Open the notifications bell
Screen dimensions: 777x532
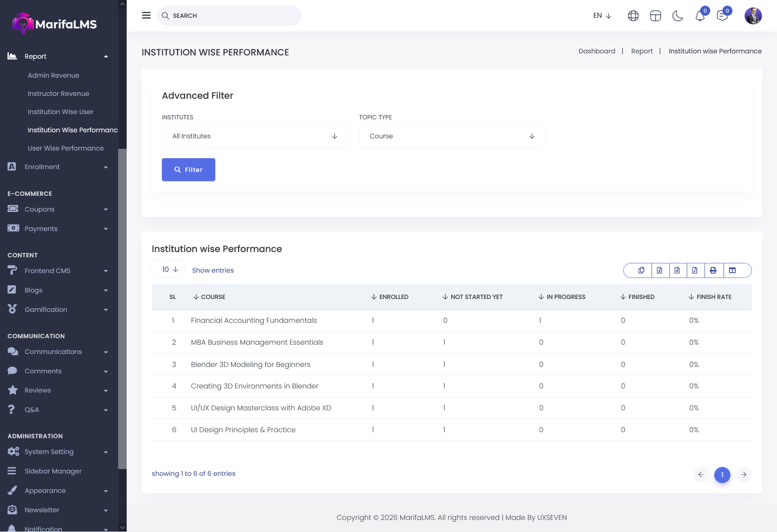click(700, 16)
